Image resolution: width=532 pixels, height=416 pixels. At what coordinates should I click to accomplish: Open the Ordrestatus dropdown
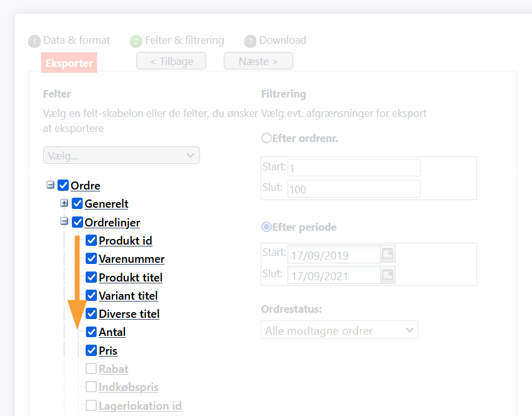tap(339, 330)
